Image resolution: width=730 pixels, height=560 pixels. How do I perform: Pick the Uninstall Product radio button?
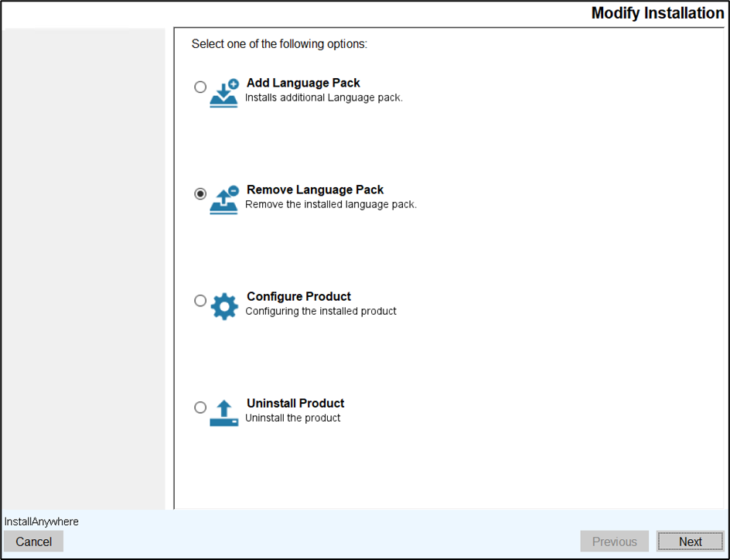[200, 408]
